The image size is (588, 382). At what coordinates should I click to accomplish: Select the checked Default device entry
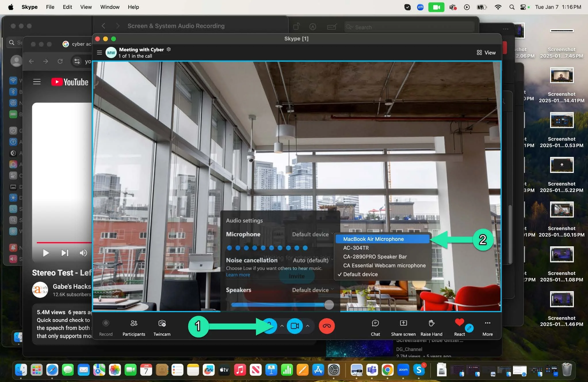click(360, 274)
